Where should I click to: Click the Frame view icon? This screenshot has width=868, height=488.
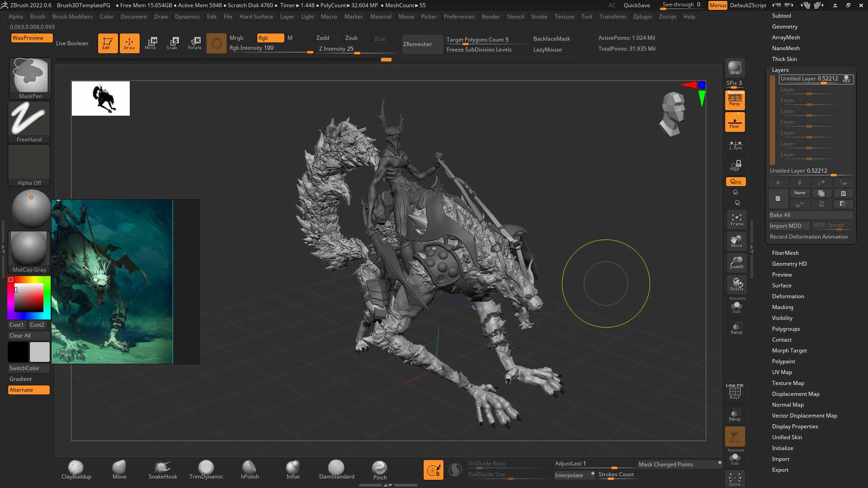click(736, 220)
